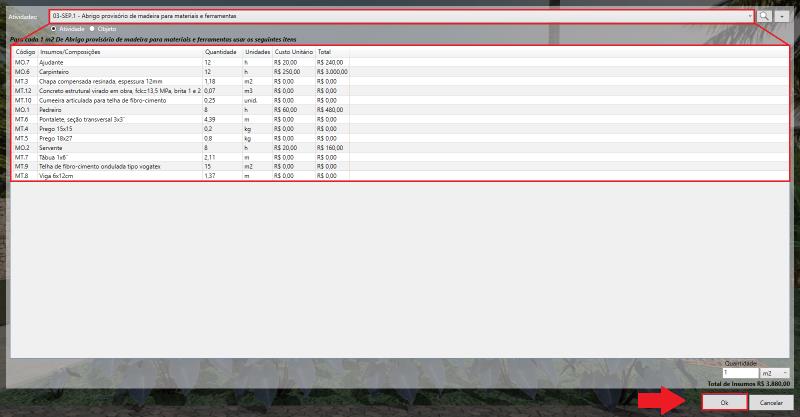Click the Código column header
The image size is (800, 417).
tap(25, 51)
